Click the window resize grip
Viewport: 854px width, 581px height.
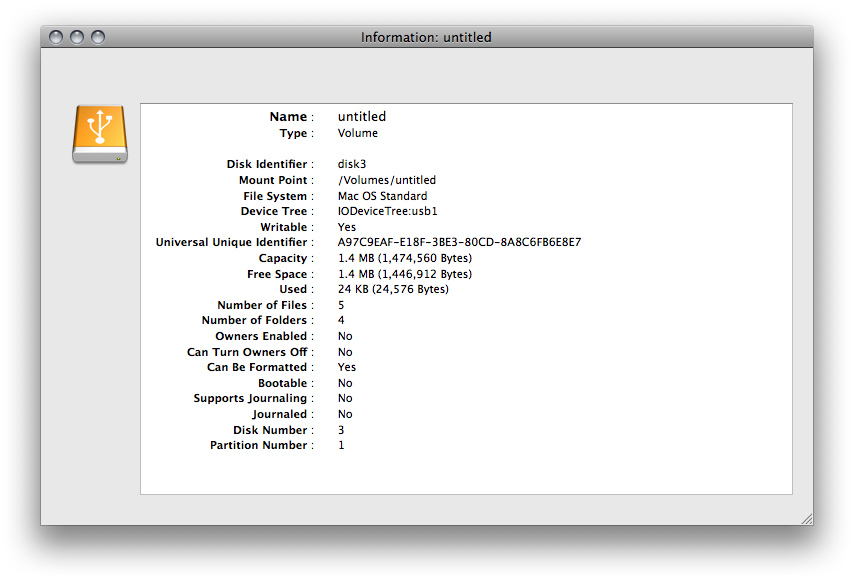pos(807,519)
